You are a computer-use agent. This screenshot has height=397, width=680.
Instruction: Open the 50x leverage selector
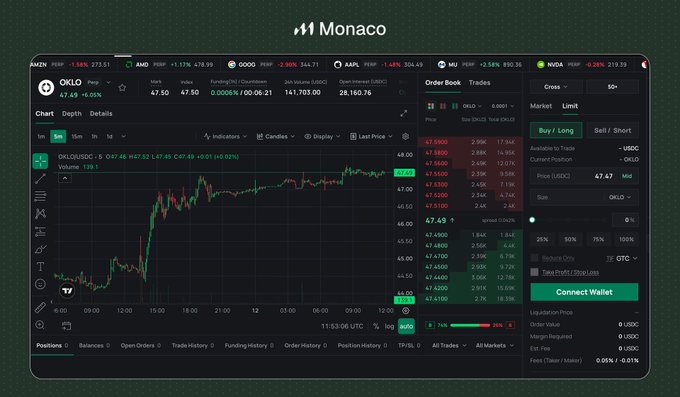[x=612, y=87]
